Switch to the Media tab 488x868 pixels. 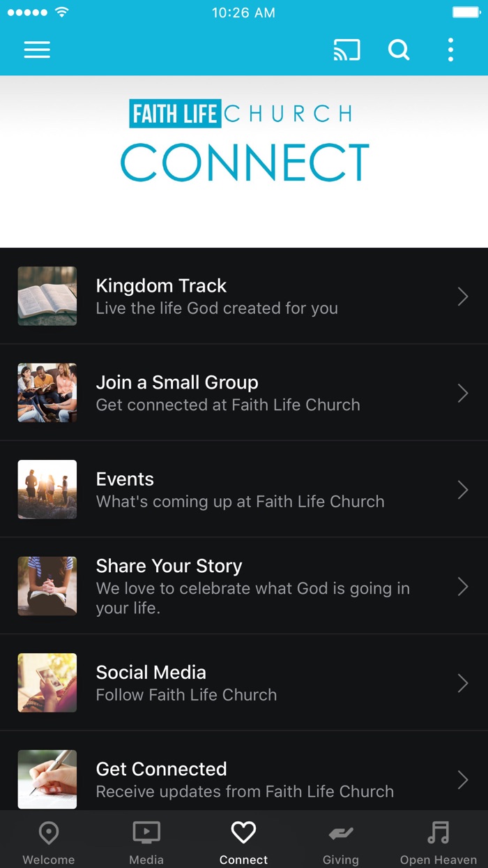tap(146, 840)
